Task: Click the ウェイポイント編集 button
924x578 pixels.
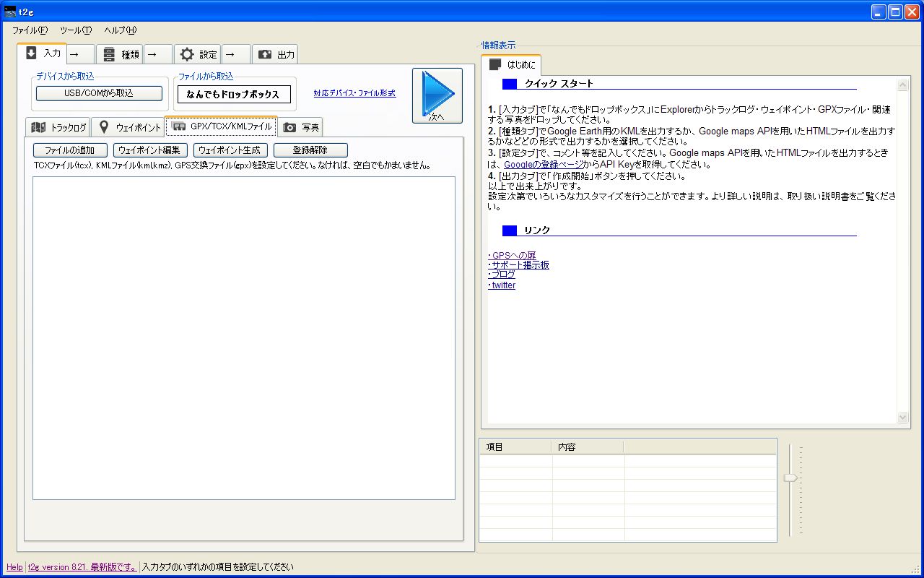Action: click(x=150, y=150)
